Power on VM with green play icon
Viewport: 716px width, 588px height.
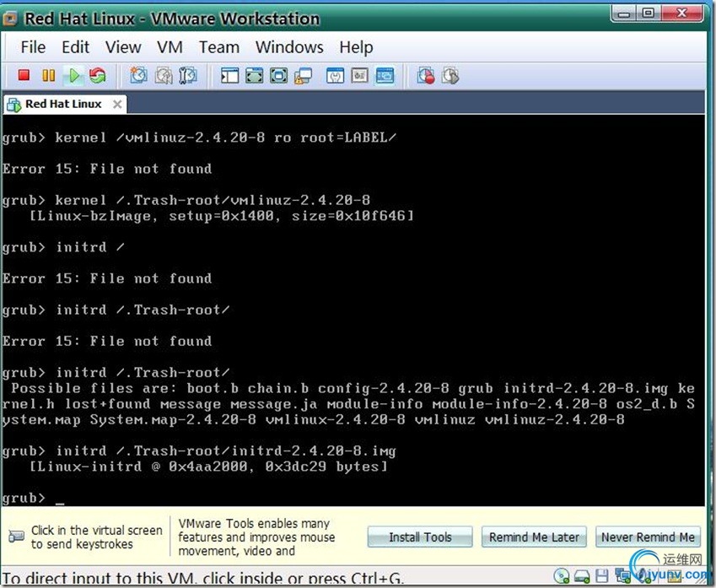[73, 75]
